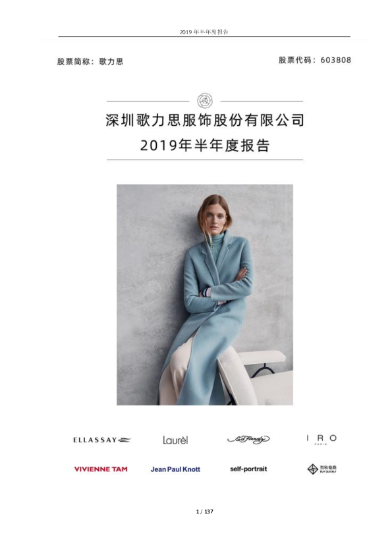The height and width of the screenshot is (555, 392).
Task: Click the horizontal line below the title
Action: pyautogui.click(x=205, y=160)
